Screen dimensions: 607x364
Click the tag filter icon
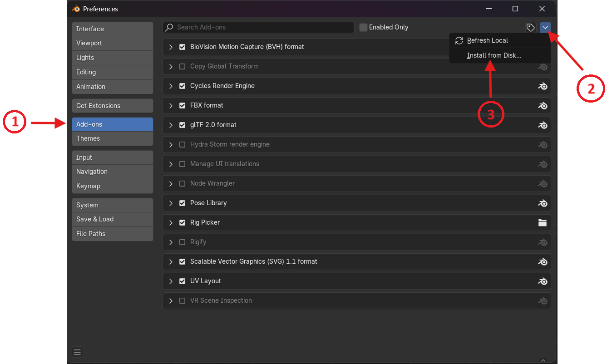pyautogui.click(x=530, y=28)
